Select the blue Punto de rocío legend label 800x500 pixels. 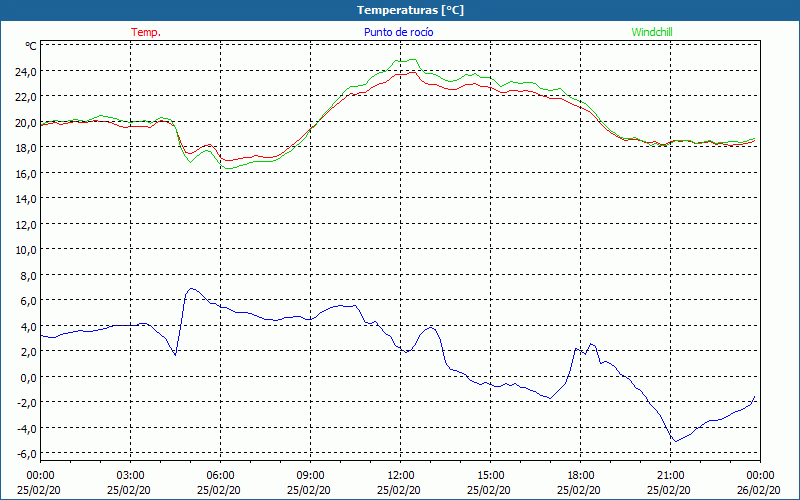pyautogui.click(x=398, y=32)
